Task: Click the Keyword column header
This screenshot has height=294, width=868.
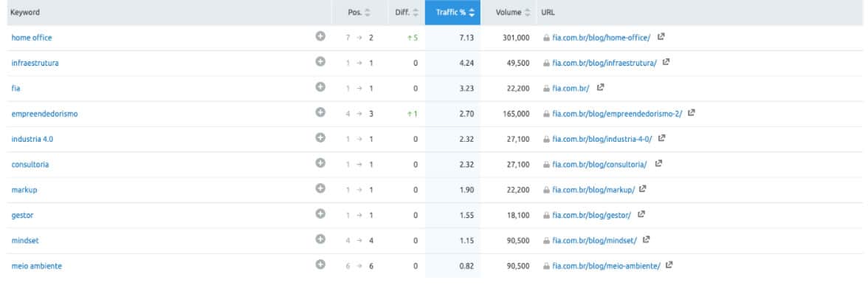Action: pyautogui.click(x=25, y=12)
